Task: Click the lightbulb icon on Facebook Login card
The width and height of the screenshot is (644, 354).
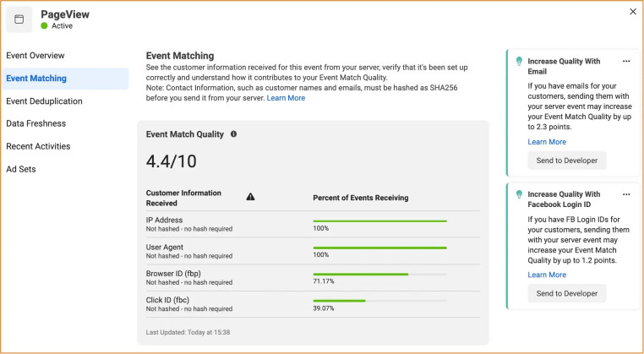Action: pyautogui.click(x=519, y=194)
